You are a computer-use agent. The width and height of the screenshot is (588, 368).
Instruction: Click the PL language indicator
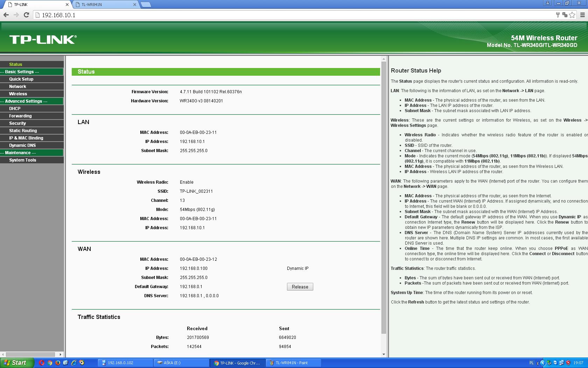(x=532, y=363)
